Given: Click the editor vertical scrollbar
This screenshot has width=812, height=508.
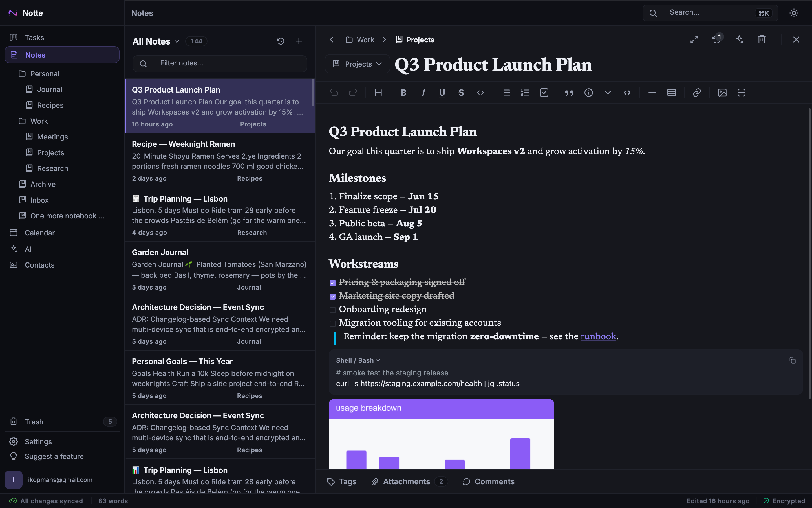Looking at the screenshot, I should (809, 254).
